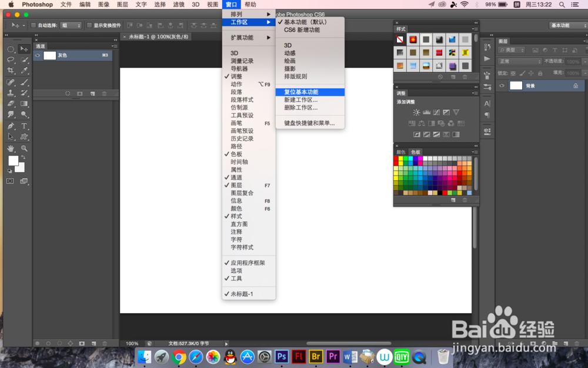Image resolution: width=588 pixels, height=368 pixels.
Task: Toggle the Adjustments panel in Window menu
Action: coord(249,76)
